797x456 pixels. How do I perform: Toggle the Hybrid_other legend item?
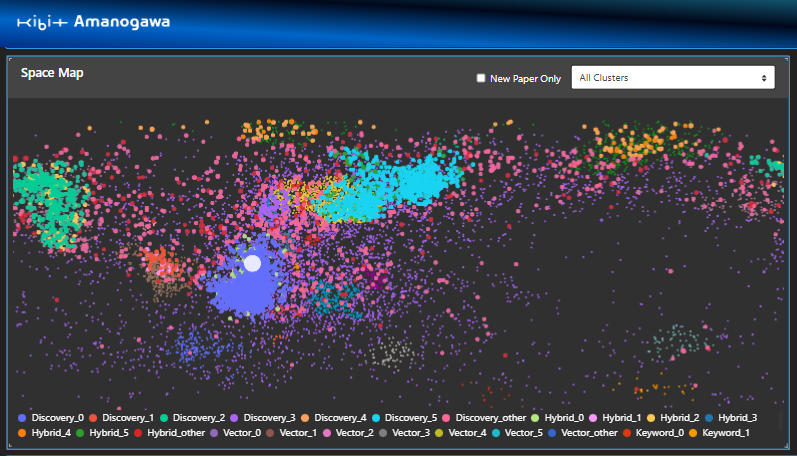click(169, 433)
